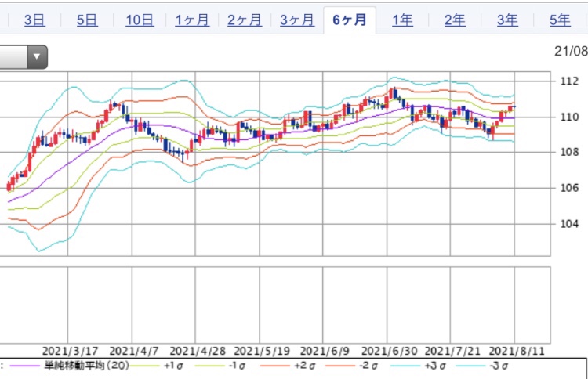The image size is (588, 379).
Task: Click the active 6ヶ月 tab
Action: [x=350, y=20]
